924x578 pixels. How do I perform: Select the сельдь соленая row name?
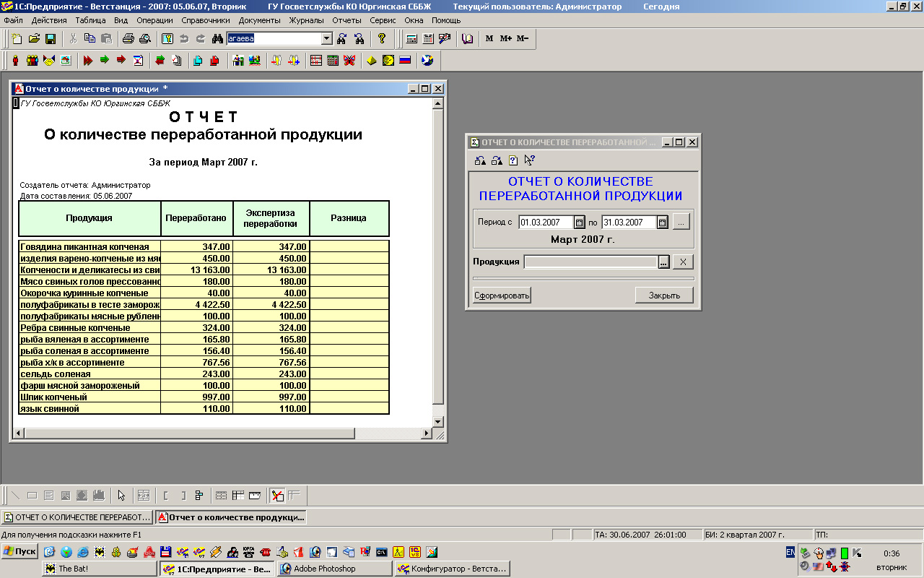point(90,374)
